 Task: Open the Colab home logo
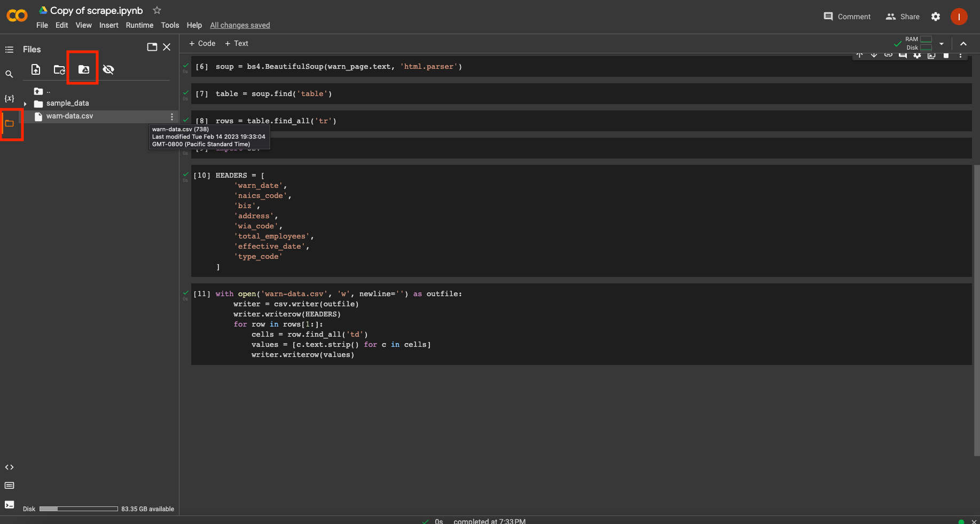17,16
